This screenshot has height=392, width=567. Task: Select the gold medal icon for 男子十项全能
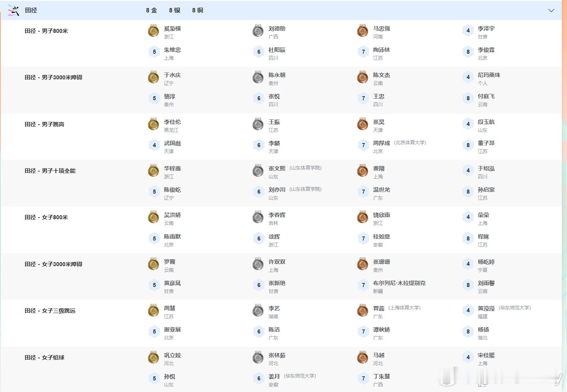coord(153,170)
